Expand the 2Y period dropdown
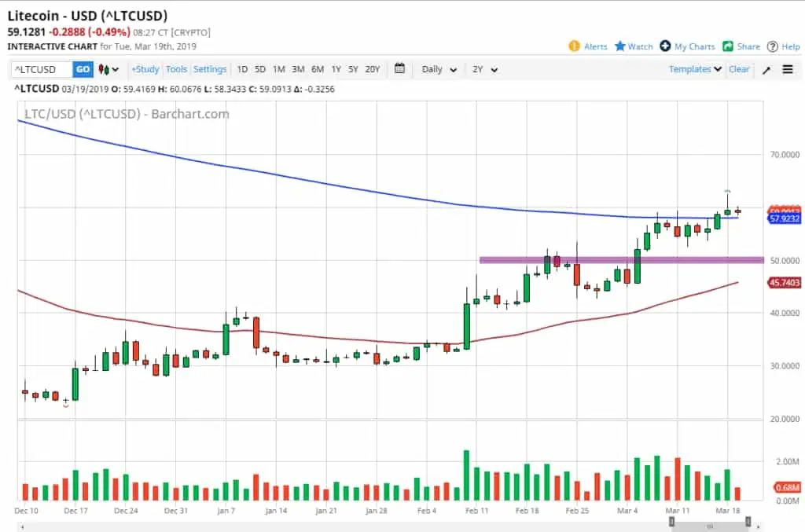This screenshot has width=805, height=532. 484,69
